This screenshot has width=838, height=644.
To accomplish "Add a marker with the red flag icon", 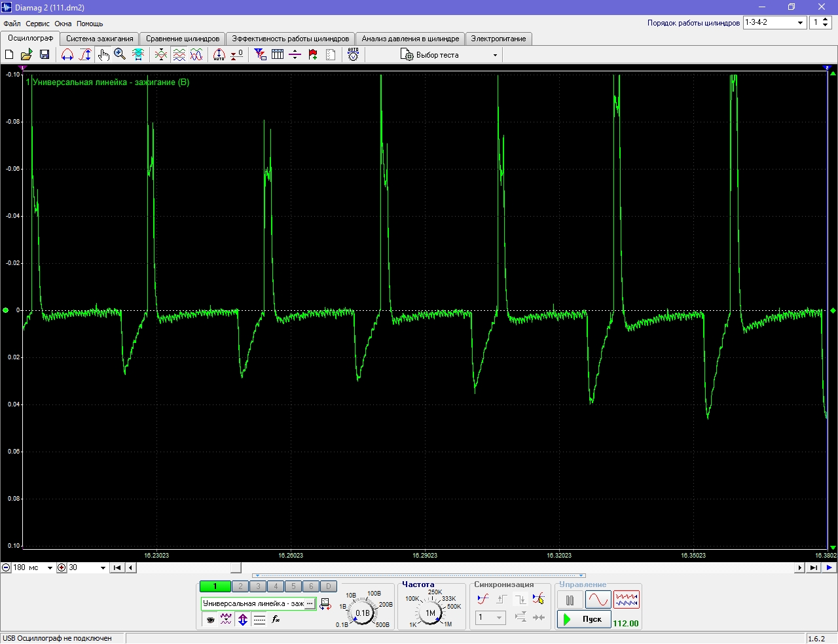I will 313,54.
